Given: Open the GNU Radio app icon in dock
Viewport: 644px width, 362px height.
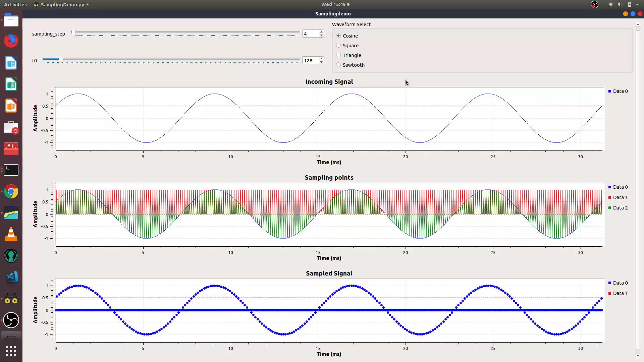Looking at the screenshot, I should pos(11,299).
